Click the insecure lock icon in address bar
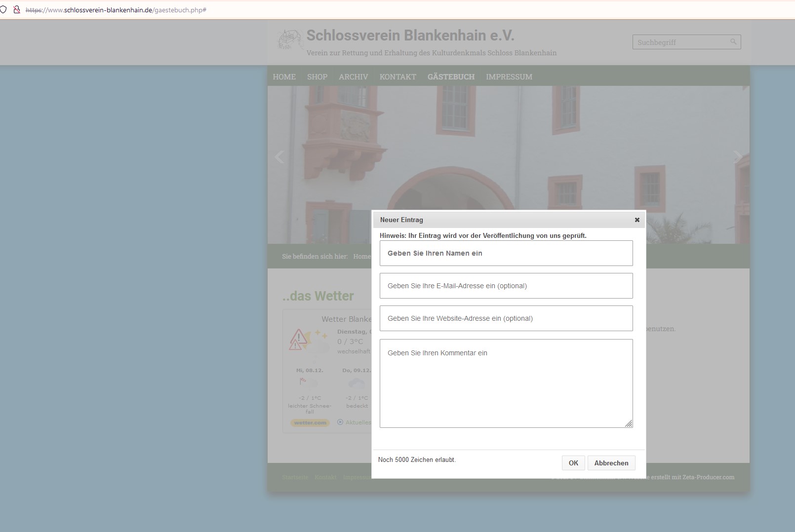 pyautogui.click(x=17, y=9)
